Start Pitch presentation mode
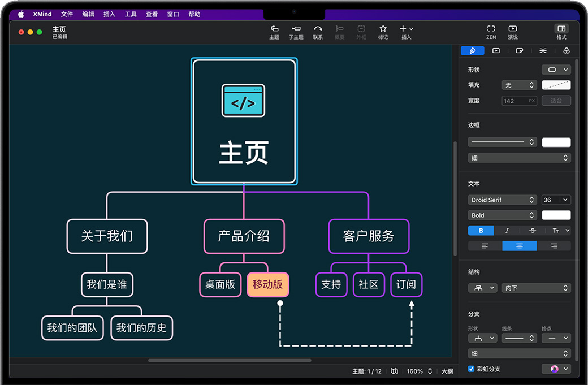Screen dimensions: 588x385 [512, 32]
